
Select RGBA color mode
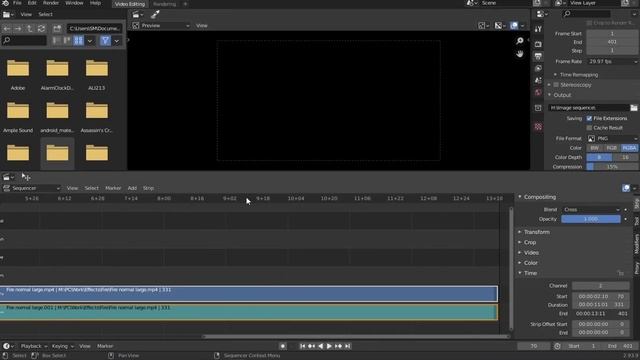(629, 148)
